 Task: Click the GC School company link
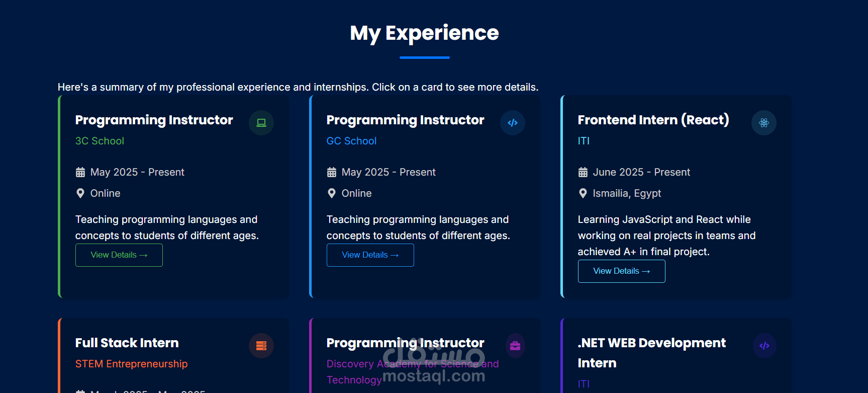(351, 141)
